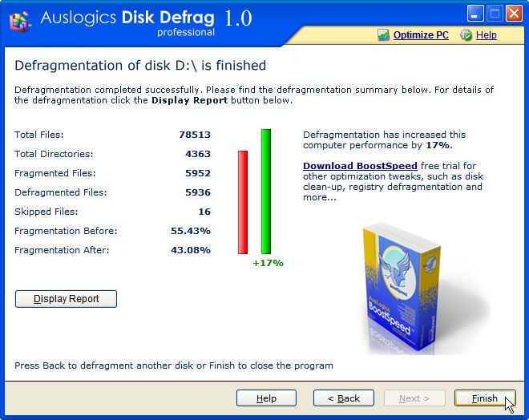Click the disabled Next > button
529x420 pixels.
tap(414, 398)
